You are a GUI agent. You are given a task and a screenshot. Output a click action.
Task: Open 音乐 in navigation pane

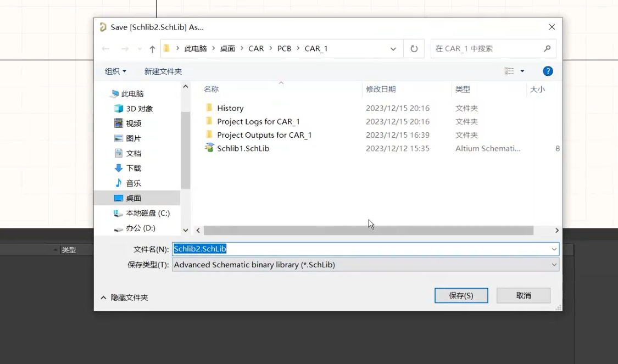[133, 183]
